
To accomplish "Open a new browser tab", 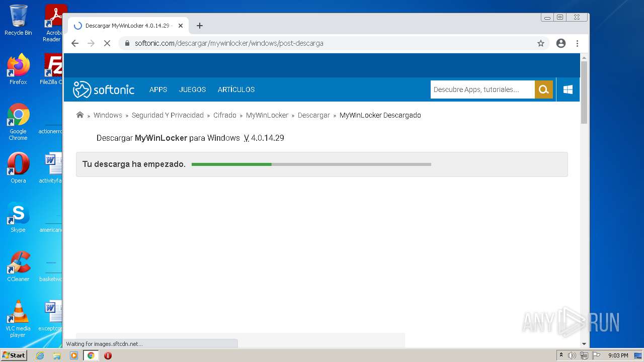I will [200, 26].
